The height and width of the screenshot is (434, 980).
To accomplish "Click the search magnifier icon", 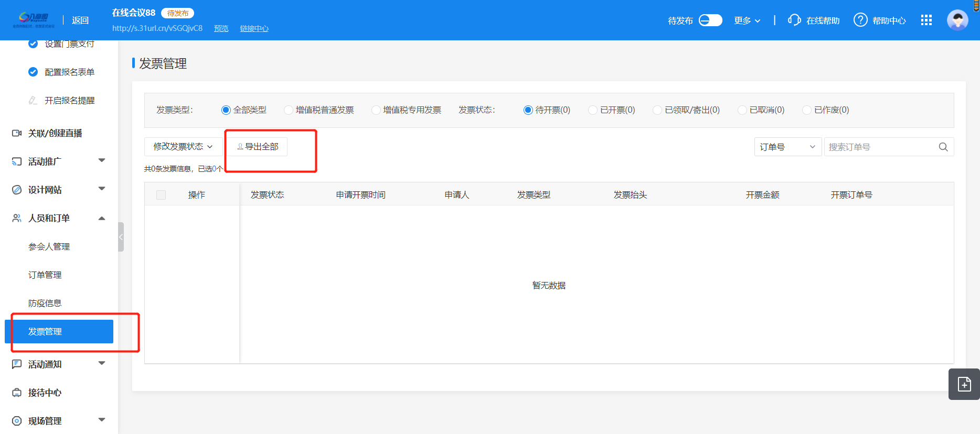I will tap(943, 147).
